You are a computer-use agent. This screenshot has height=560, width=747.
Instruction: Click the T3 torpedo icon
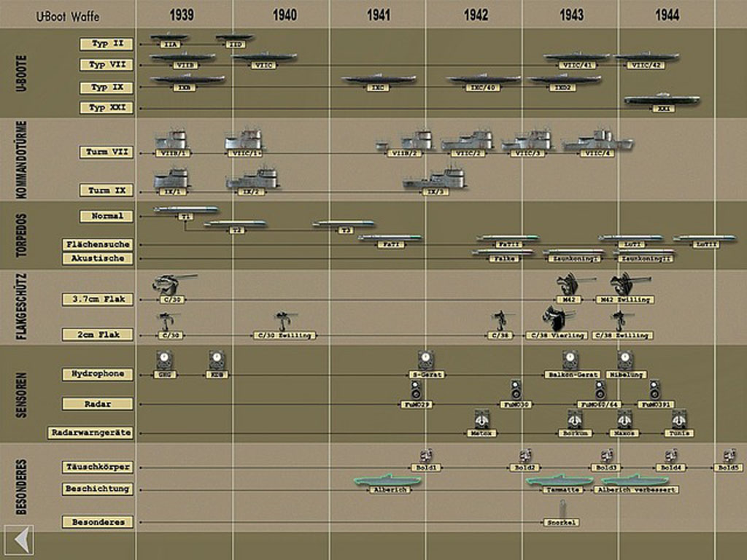[344, 224]
